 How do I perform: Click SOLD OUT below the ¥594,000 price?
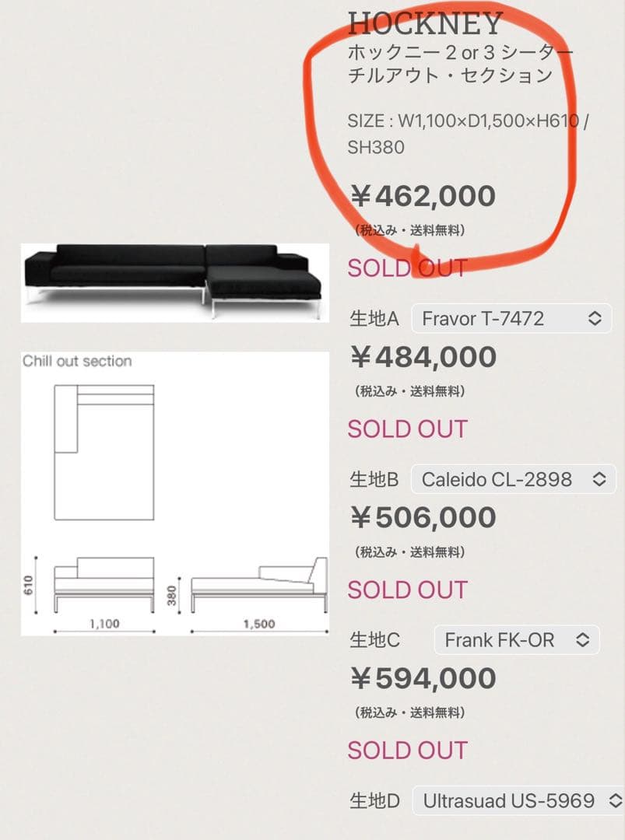point(407,751)
